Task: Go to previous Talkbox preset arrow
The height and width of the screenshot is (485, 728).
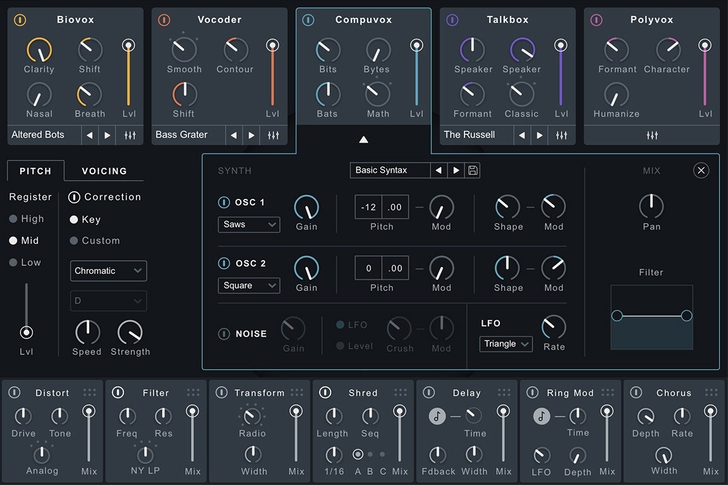Action: pos(521,134)
